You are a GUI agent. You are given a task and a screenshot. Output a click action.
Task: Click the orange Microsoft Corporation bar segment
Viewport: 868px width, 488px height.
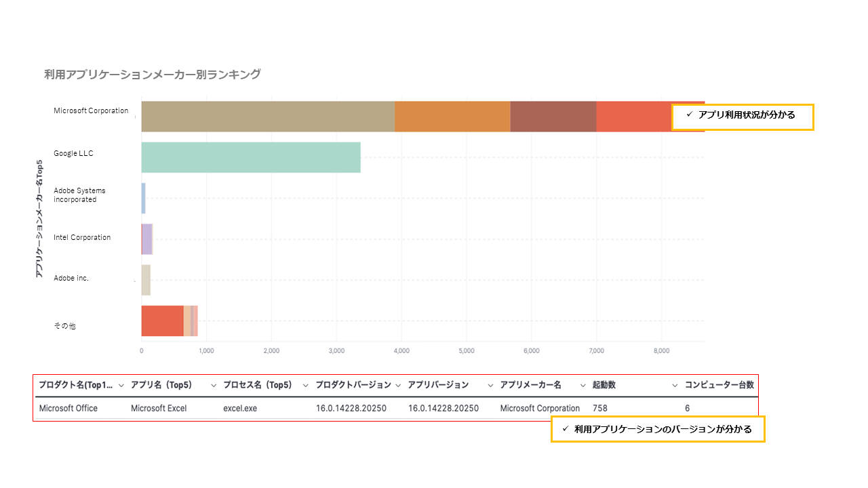tap(452, 117)
